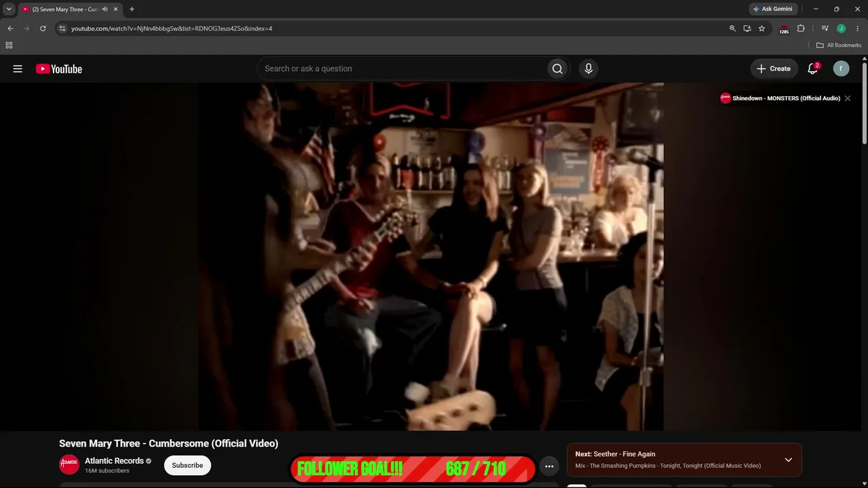Open the zoom level indicator
This screenshot has width=868, height=488.
[732, 28]
